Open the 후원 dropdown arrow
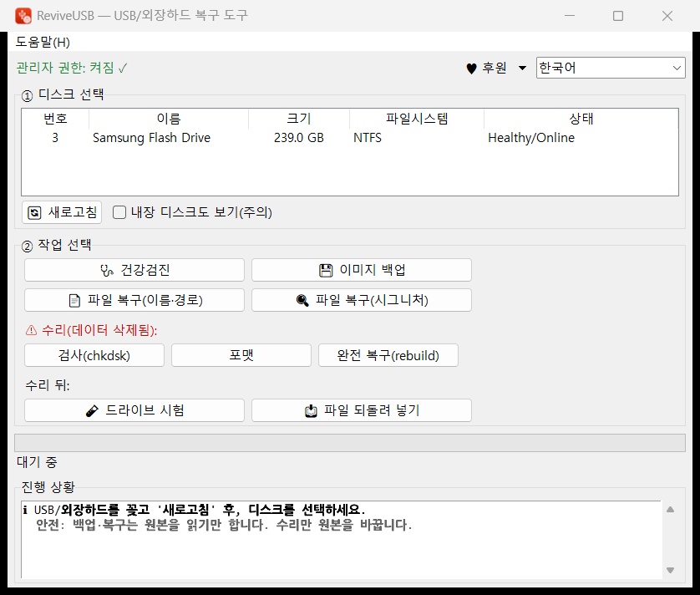 pos(522,68)
